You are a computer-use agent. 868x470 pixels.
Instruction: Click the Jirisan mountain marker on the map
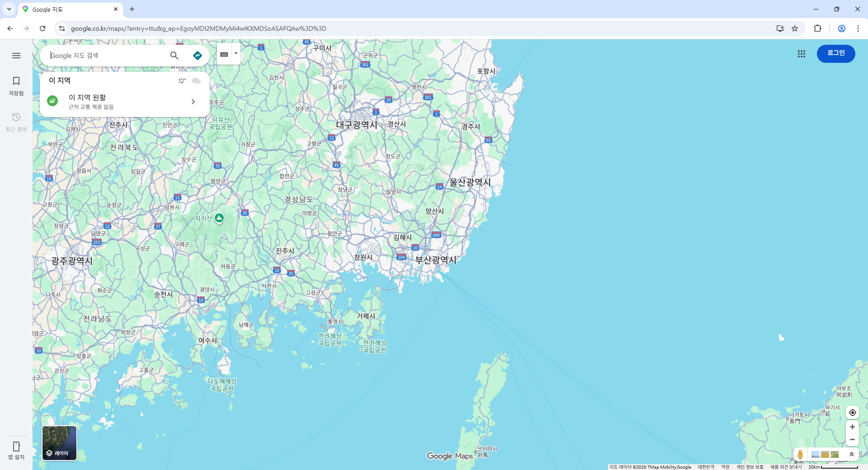219,218
